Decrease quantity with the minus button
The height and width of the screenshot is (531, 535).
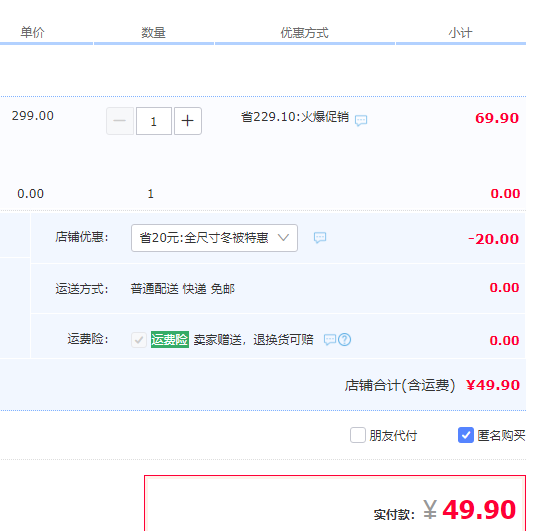[120, 121]
